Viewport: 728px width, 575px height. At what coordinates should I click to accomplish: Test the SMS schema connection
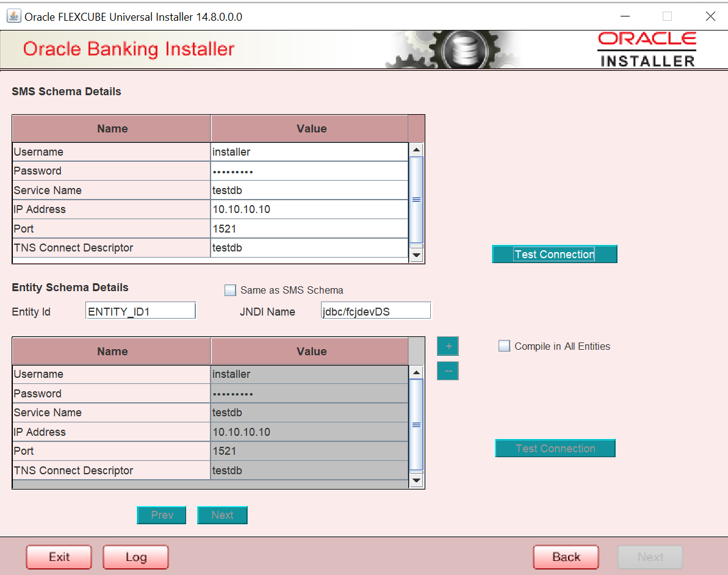pos(554,255)
